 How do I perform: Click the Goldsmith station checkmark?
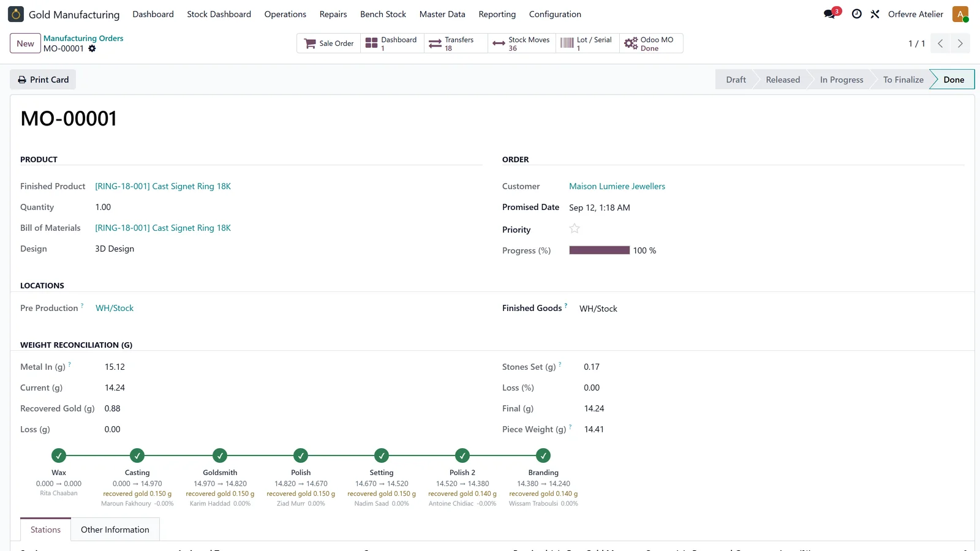(x=220, y=455)
